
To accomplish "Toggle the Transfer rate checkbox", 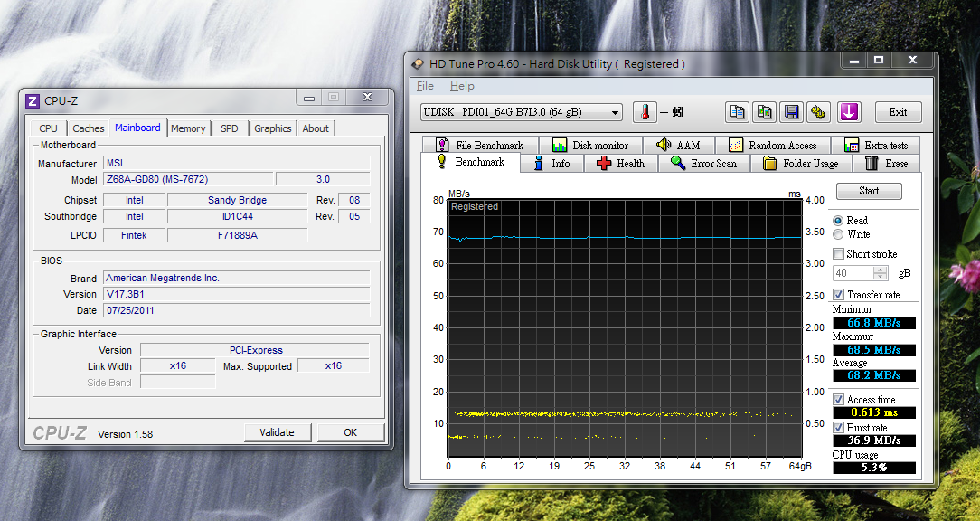I will coord(839,295).
